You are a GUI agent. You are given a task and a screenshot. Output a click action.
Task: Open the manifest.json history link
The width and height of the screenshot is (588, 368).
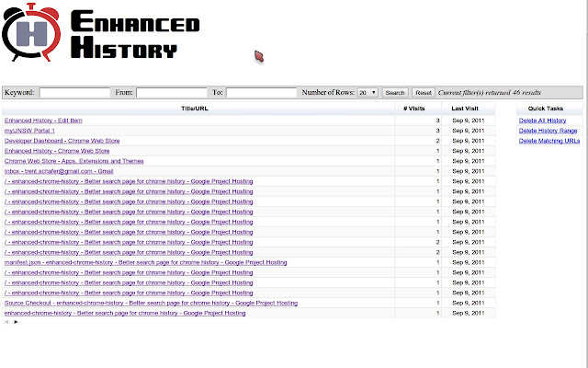(145, 262)
